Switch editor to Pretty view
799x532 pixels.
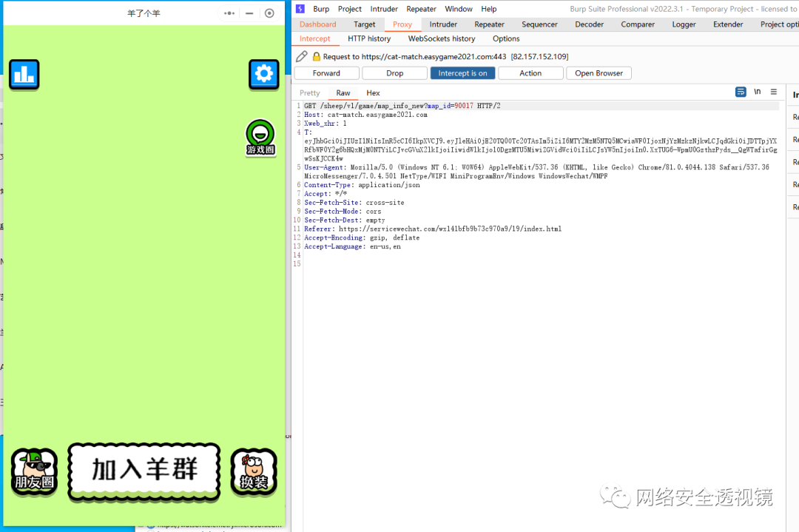310,92
